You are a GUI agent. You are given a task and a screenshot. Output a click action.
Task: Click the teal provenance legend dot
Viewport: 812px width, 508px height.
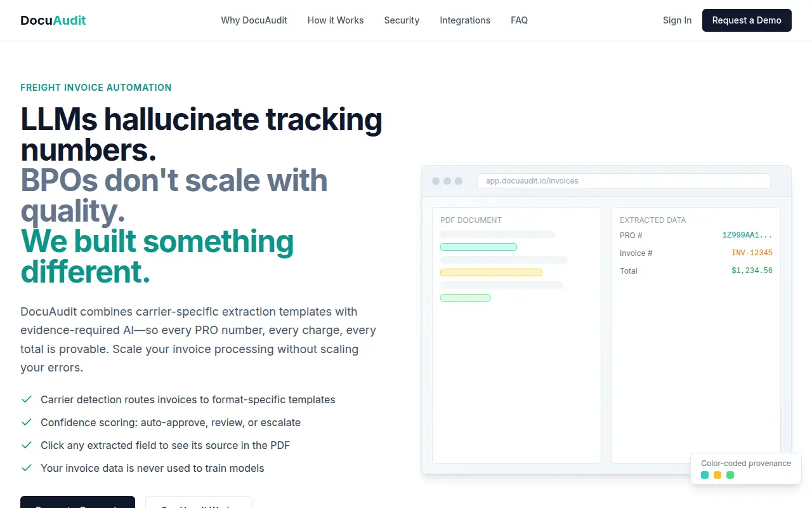point(705,475)
